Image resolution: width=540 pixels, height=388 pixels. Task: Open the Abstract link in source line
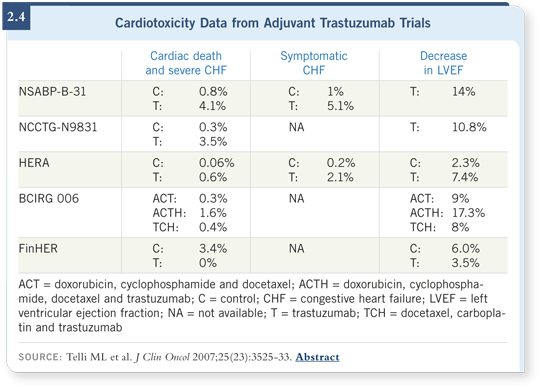tap(317, 357)
